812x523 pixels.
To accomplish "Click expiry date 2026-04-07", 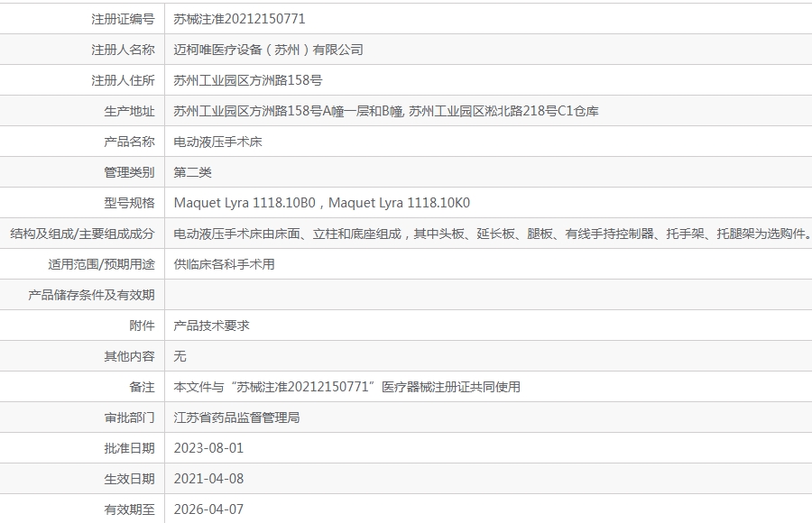I will tap(208, 509).
